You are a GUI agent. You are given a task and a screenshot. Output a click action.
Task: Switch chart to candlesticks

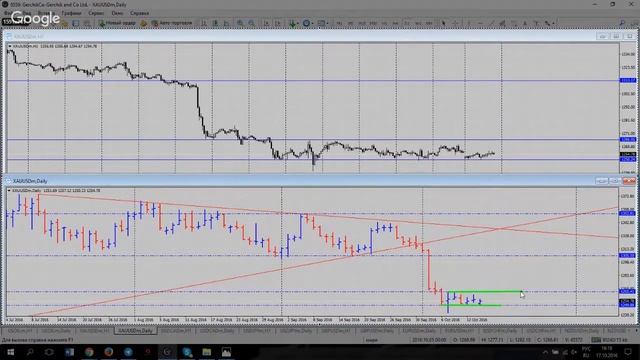[215, 23]
